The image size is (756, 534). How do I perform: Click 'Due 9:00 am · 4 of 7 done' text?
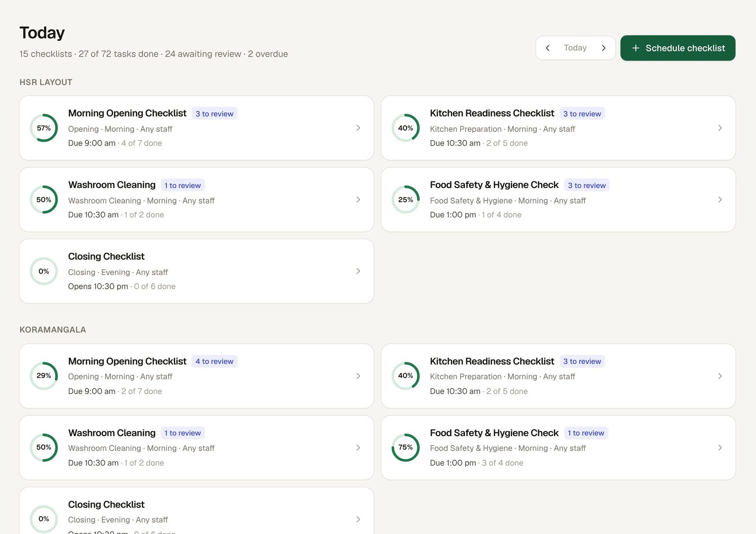click(115, 143)
